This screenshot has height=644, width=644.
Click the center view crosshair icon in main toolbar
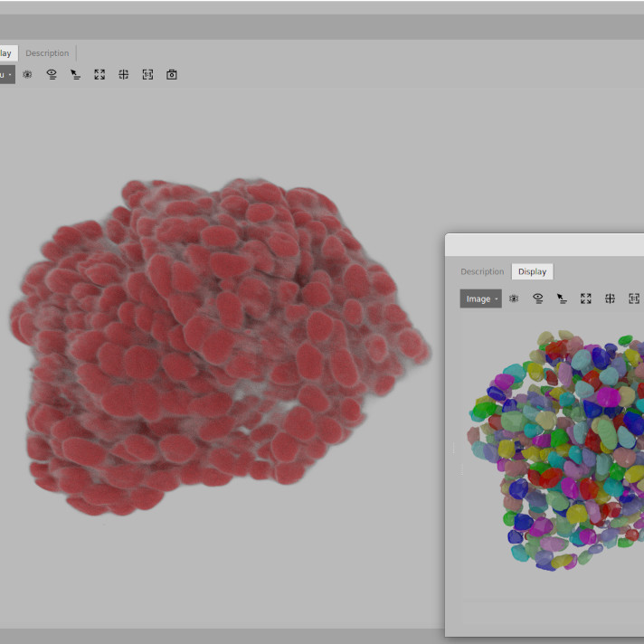124,75
